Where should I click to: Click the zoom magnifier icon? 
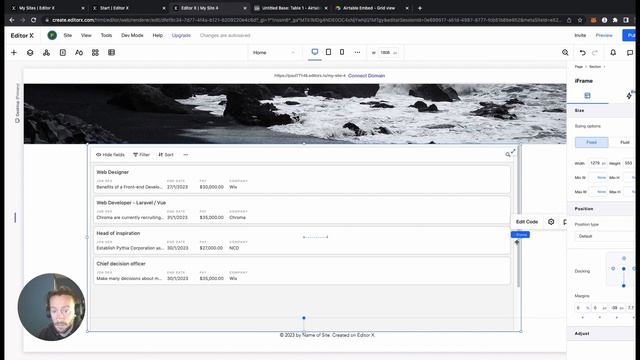(565, 52)
